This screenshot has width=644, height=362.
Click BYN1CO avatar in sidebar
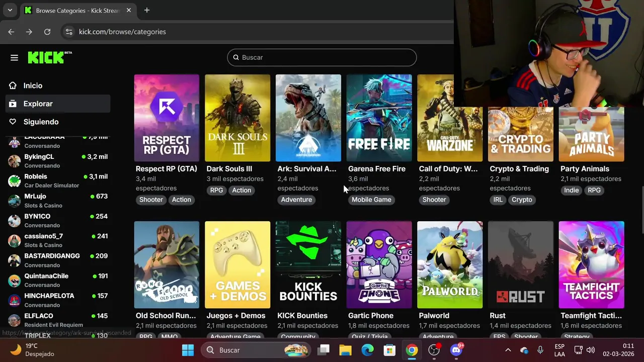pos(15,221)
